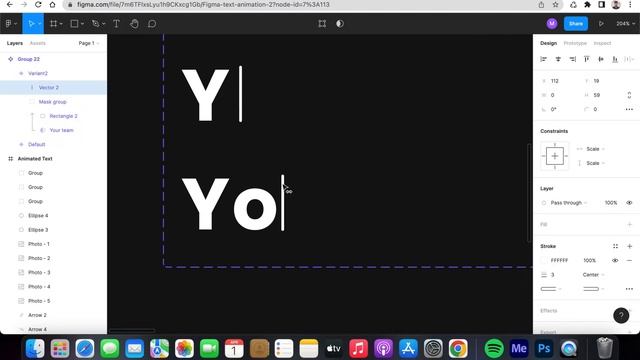Switch to the Inspect tab

pos(602,43)
